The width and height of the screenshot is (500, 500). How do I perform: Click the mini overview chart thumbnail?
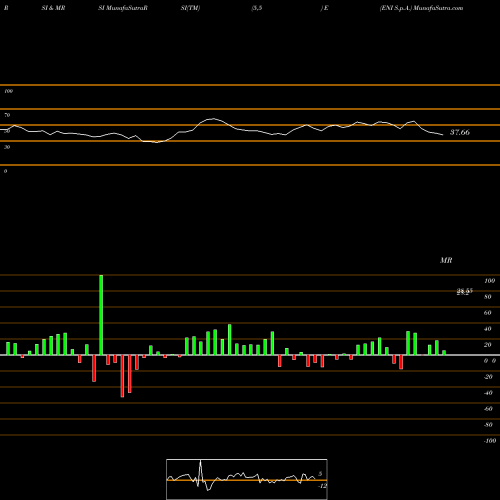[x=247, y=479]
